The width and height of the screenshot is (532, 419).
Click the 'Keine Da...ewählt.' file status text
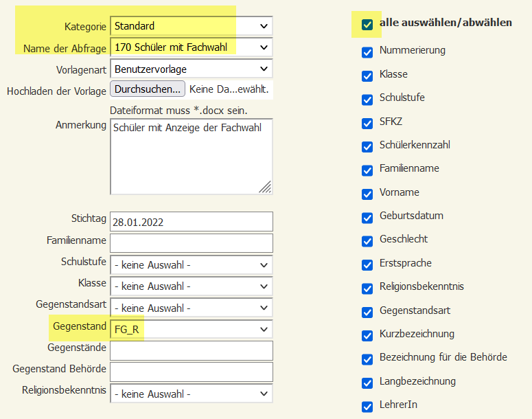tap(229, 89)
